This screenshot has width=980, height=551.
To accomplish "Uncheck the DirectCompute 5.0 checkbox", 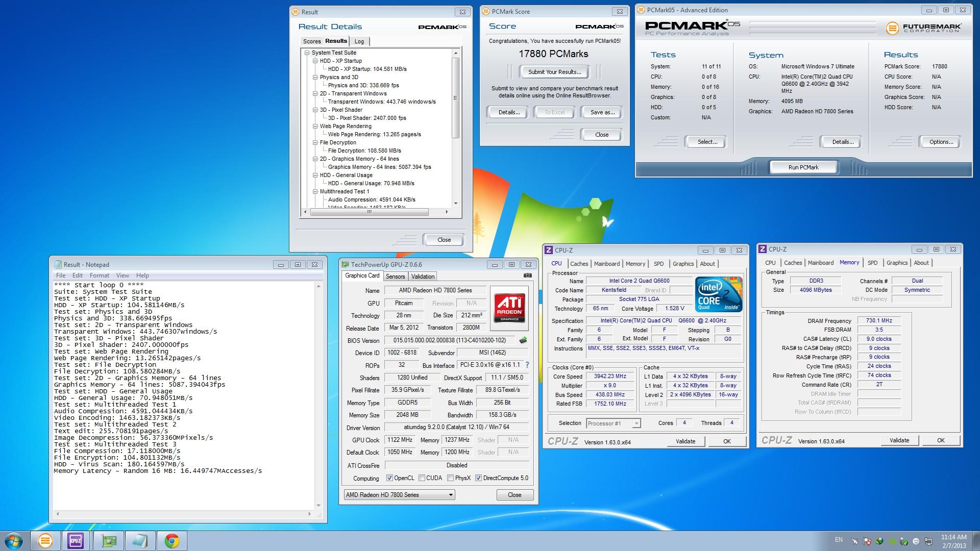I will point(478,478).
